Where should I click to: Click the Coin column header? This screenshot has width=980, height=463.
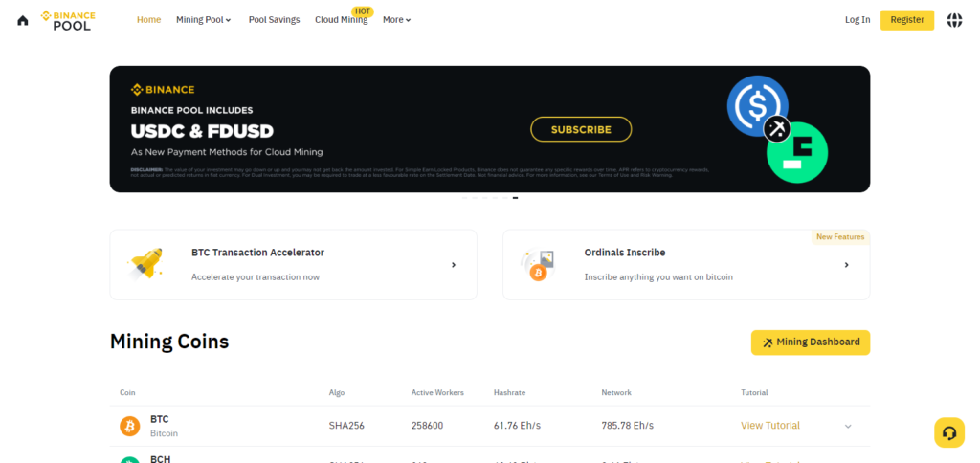(x=127, y=392)
